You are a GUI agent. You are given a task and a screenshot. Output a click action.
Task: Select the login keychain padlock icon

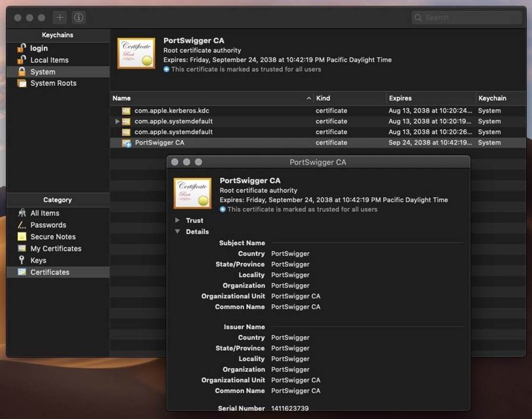(x=21, y=48)
